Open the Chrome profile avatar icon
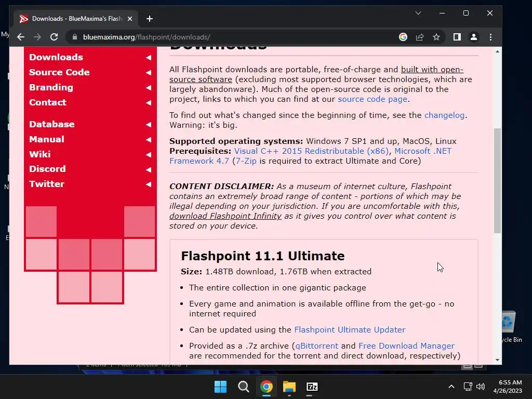The width and height of the screenshot is (532, 399). pos(474,37)
